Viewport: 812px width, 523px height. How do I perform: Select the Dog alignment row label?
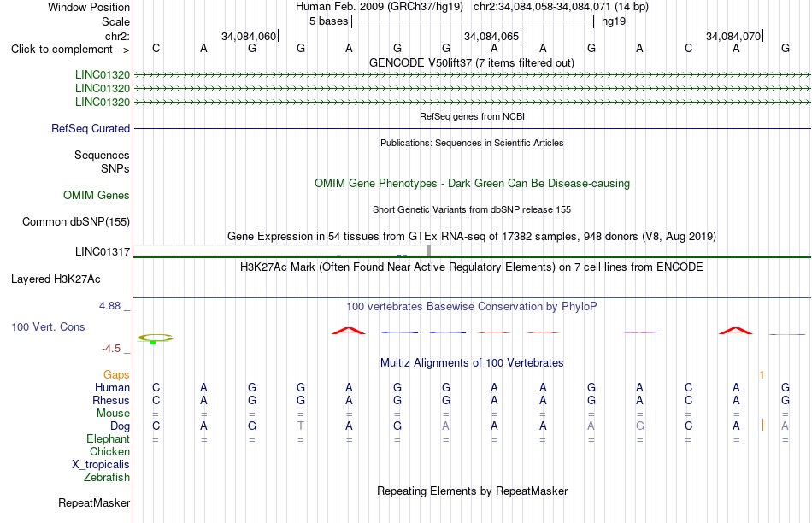(x=121, y=426)
